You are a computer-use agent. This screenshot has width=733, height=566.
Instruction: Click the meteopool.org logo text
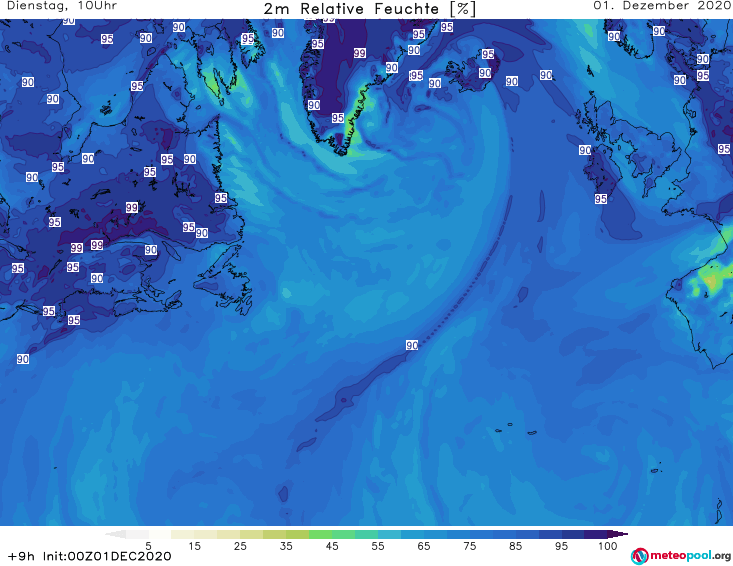point(690,555)
